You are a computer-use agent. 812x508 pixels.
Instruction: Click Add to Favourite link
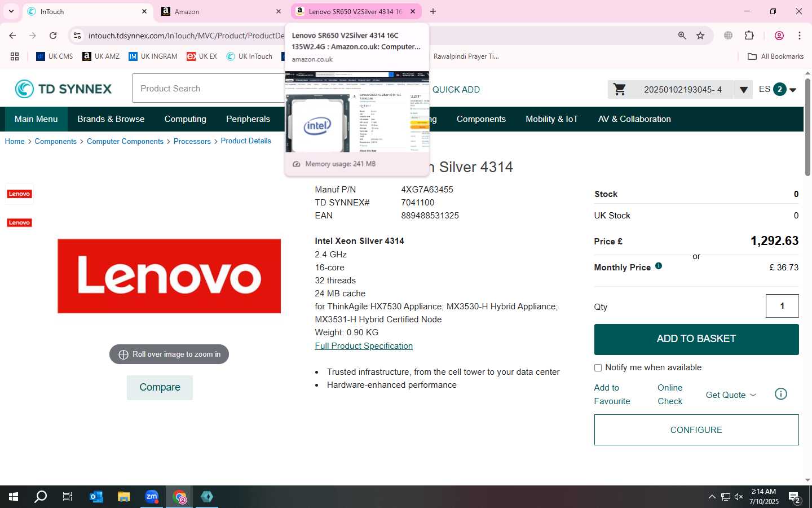tap(612, 395)
